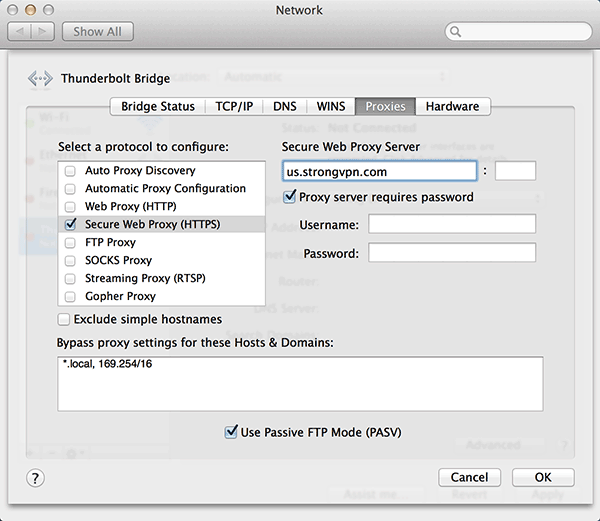Screen dimensions: 600x521
Task: Click the Cancel button
Action: [470, 477]
